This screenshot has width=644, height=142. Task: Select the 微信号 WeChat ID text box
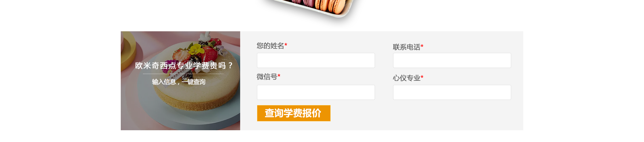pos(316,92)
